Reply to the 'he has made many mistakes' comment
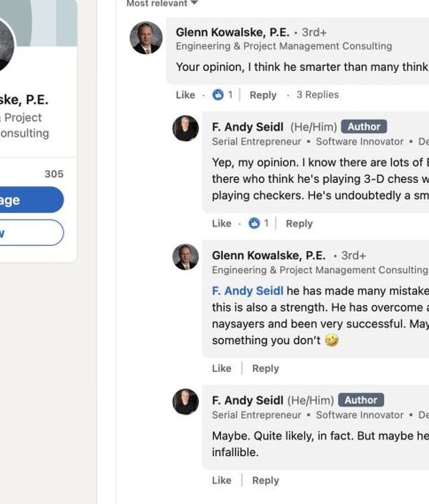429x504 pixels. (265, 369)
